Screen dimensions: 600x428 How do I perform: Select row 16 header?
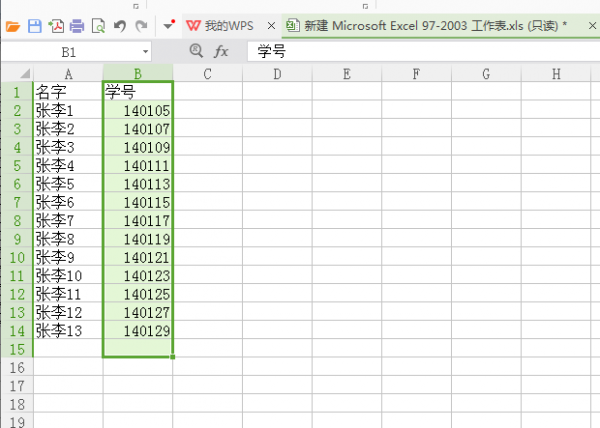[16, 368]
